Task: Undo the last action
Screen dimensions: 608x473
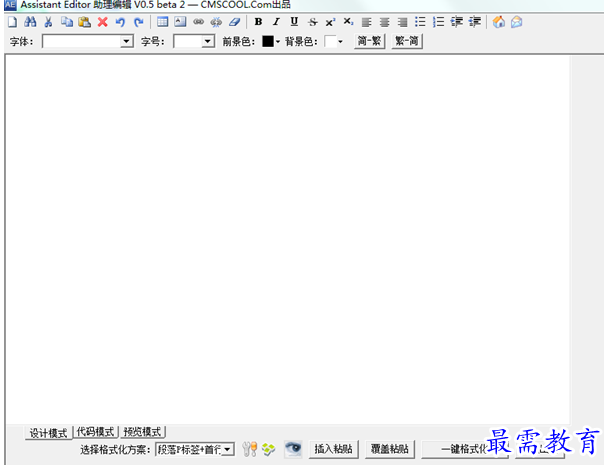Action: pos(121,22)
